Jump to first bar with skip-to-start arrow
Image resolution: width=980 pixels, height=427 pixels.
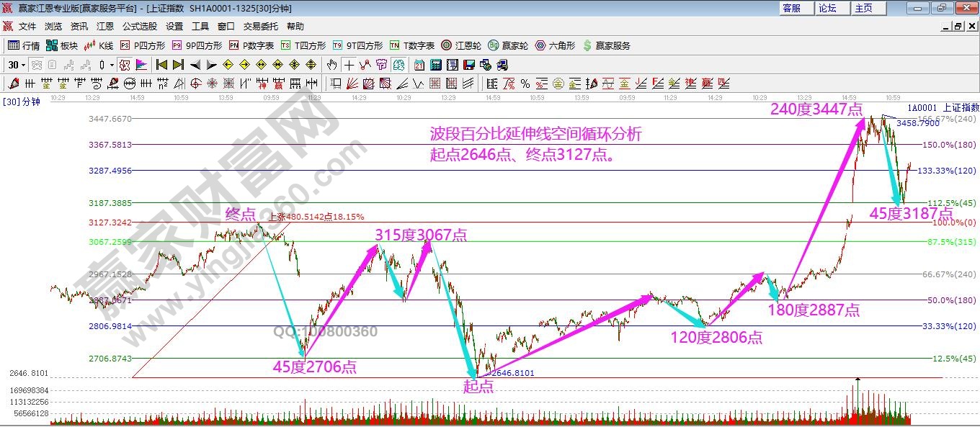[161, 65]
